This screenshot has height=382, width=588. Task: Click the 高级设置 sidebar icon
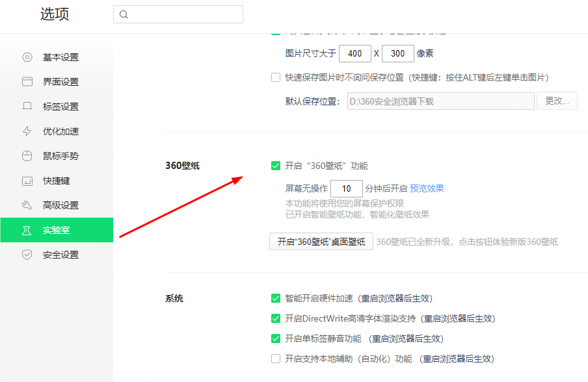(x=27, y=205)
